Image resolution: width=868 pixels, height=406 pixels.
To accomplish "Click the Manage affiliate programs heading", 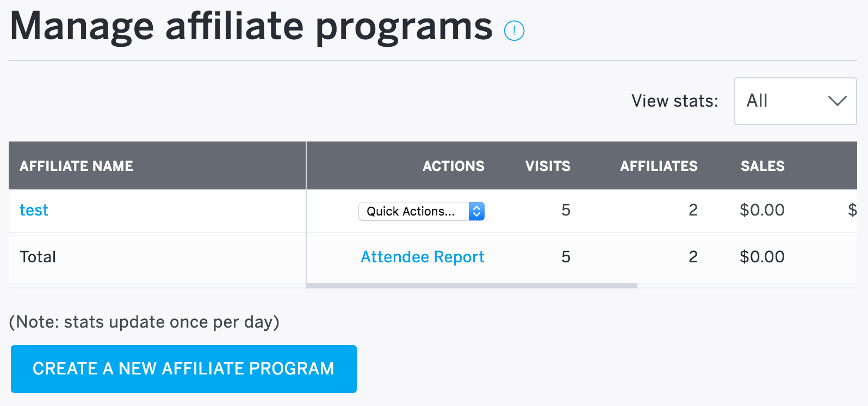I will 251,26.
